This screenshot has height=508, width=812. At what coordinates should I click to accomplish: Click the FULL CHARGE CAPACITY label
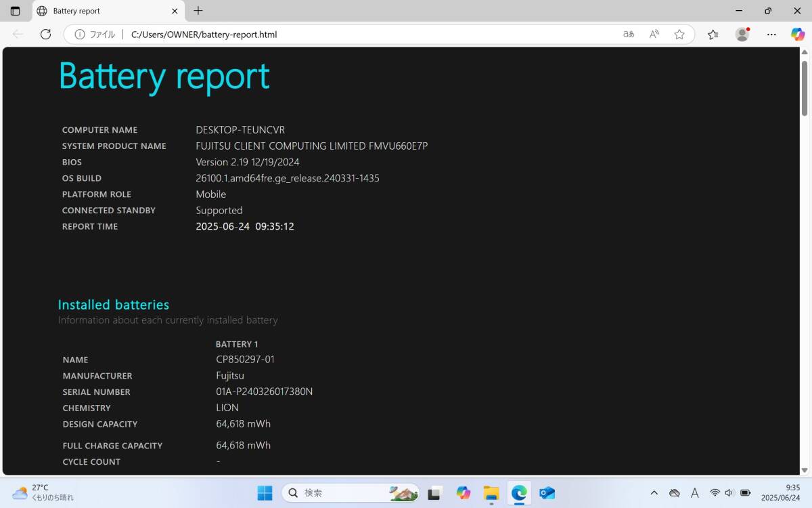click(x=112, y=446)
